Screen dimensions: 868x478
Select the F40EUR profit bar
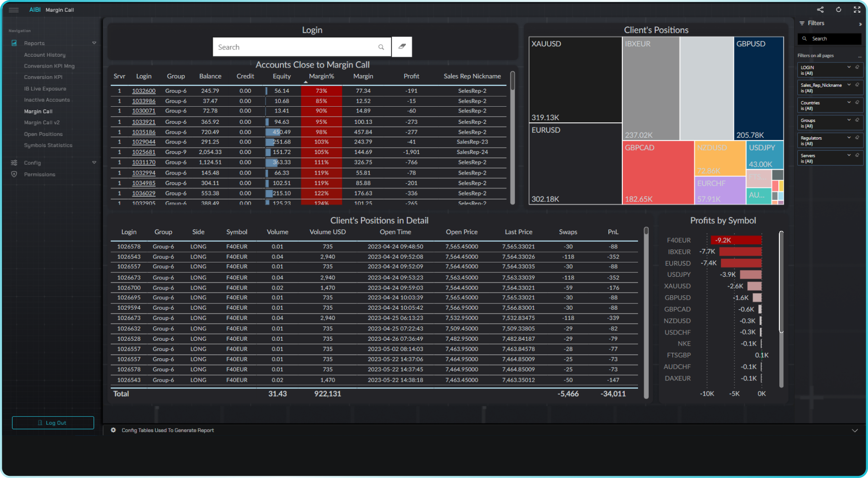click(x=736, y=240)
